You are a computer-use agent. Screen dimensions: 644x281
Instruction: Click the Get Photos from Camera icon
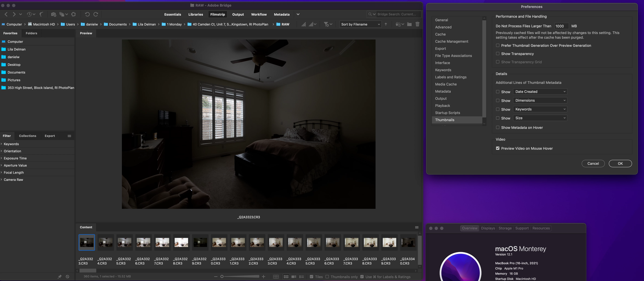tap(53, 14)
